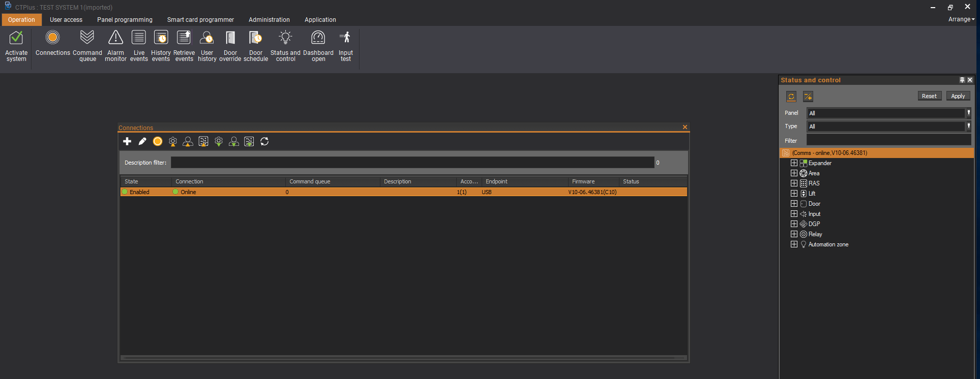Screen dimensions: 980x379
Task: Expand the Expander tree node
Action: (794, 163)
